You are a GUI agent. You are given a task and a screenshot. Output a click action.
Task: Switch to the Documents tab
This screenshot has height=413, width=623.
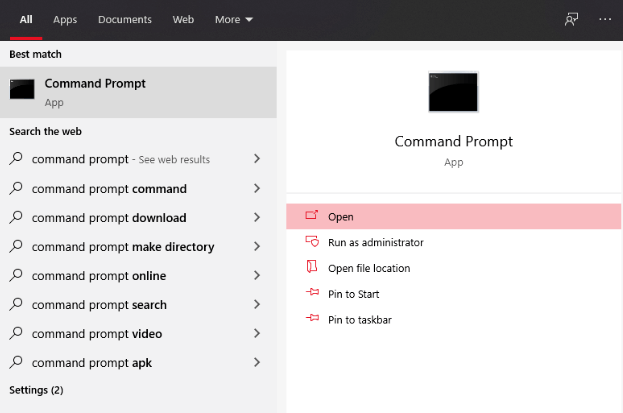(x=125, y=19)
